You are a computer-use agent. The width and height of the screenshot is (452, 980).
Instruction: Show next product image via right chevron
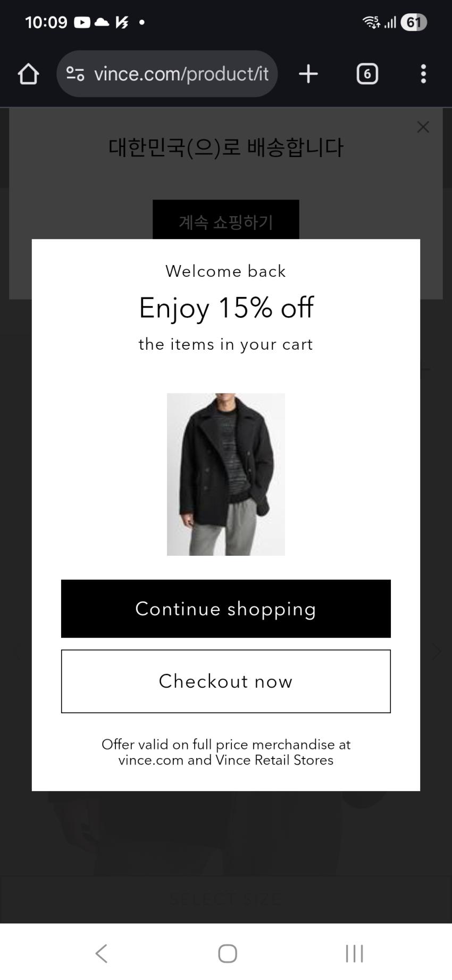coord(437,652)
